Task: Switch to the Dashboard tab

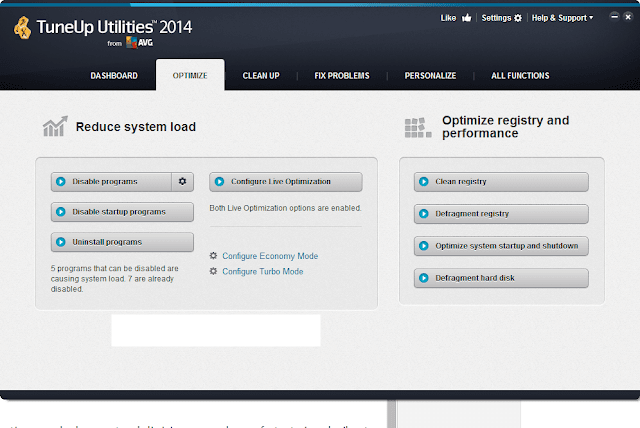Action: click(x=114, y=76)
